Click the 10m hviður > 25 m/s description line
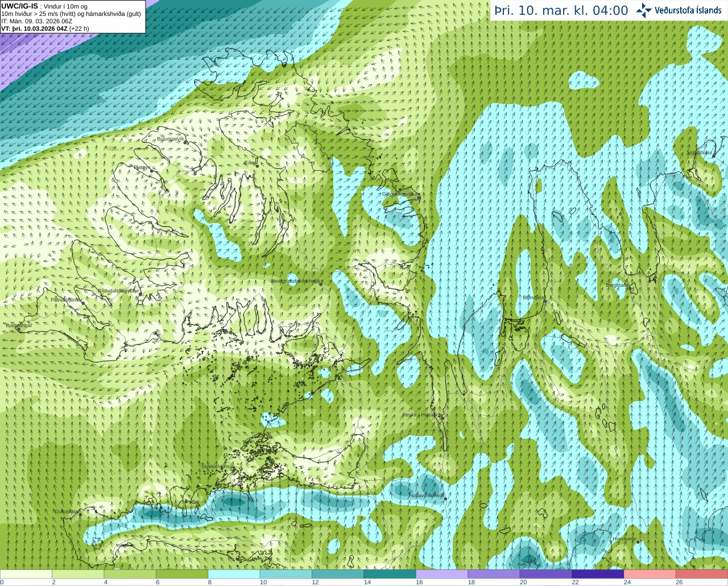Viewport: 728px width, 586px height. (x=71, y=14)
